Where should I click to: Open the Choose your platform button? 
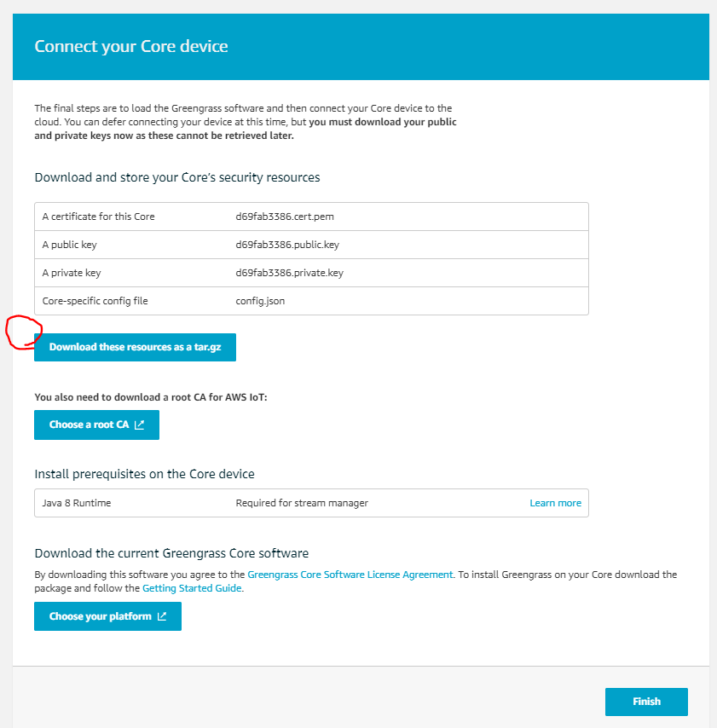coord(107,616)
